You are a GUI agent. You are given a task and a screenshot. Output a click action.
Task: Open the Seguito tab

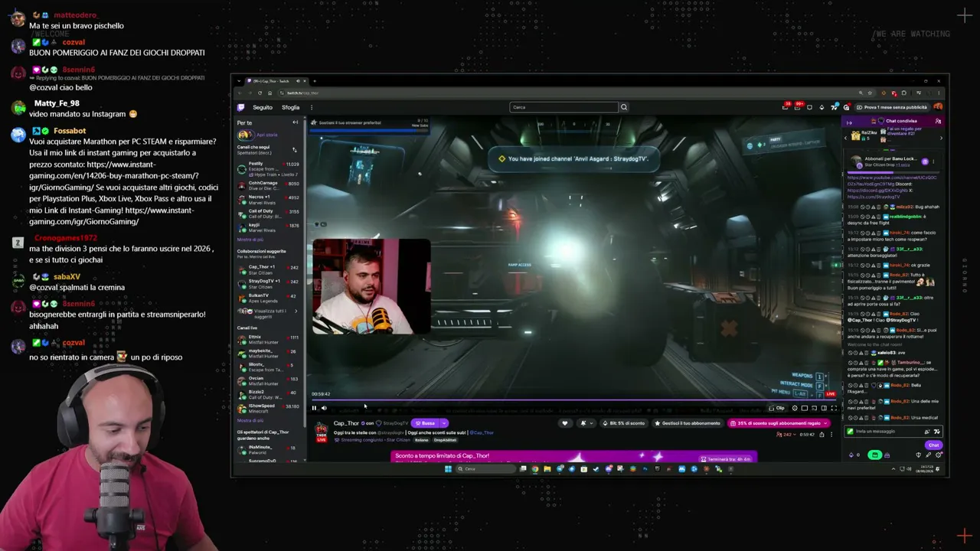click(263, 107)
